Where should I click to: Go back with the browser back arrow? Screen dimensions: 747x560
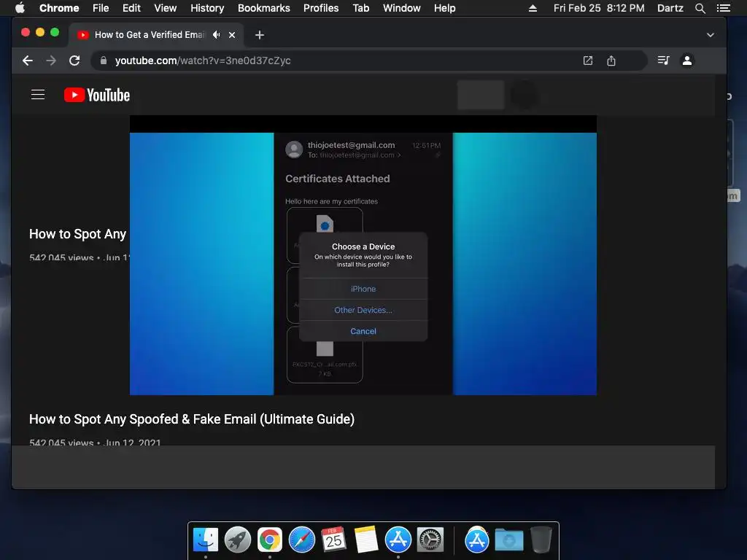(x=28, y=61)
